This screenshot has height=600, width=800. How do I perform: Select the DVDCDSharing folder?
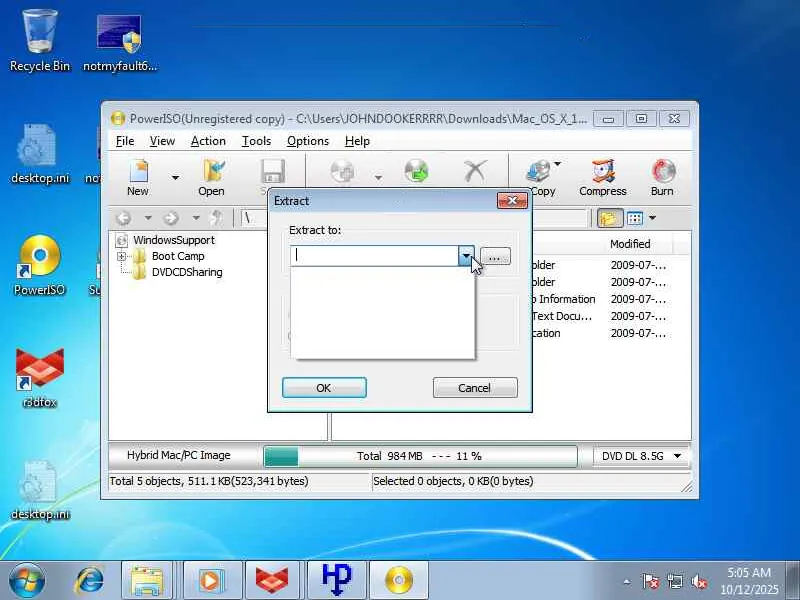[187, 272]
